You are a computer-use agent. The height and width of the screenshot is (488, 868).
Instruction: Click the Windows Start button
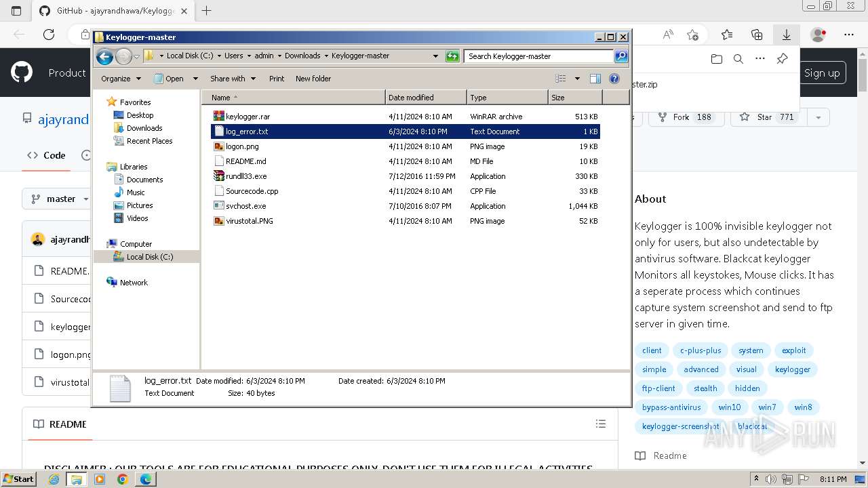tap(18, 479)
